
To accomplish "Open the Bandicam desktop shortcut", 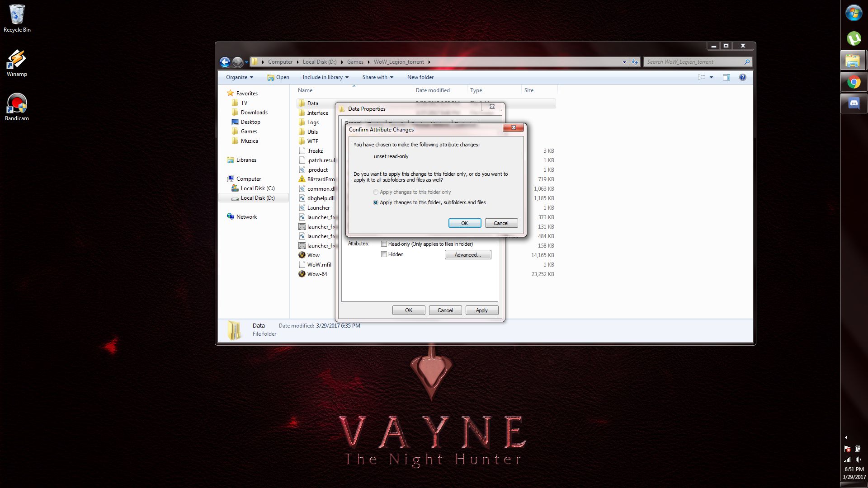I will [x=17, y=108].
